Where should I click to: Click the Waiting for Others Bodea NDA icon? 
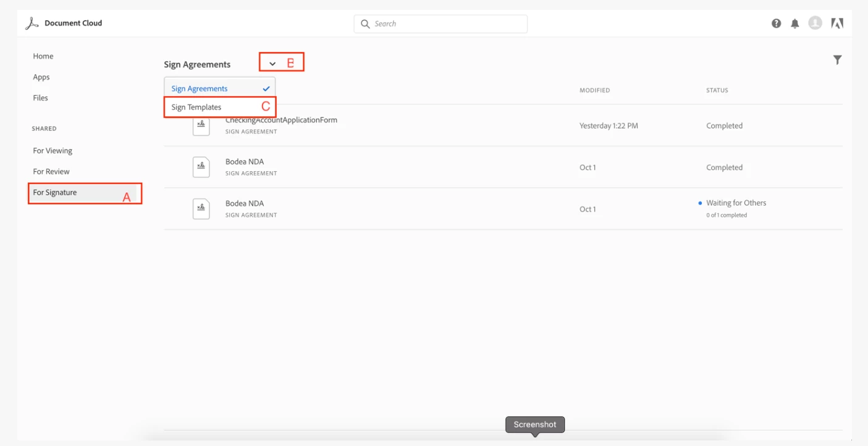(x=201, y=209)
